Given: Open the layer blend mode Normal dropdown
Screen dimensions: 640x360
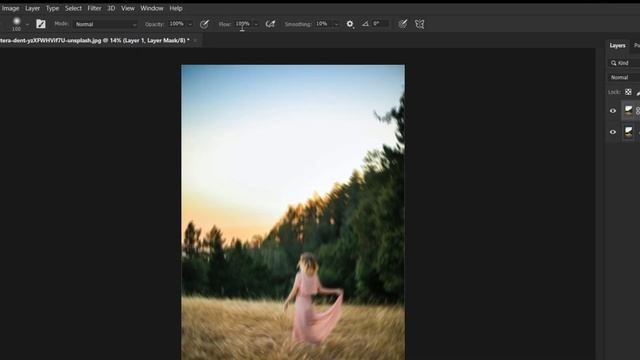Looking at the screenshot, I should pyautogui.click(x=624, y=78).
